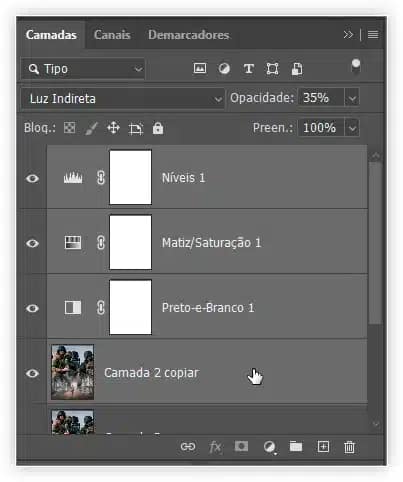403x482 pixels.
Task: Hide the Preto-e-Branco 1 layer
Action: click(x=32, y=308)
